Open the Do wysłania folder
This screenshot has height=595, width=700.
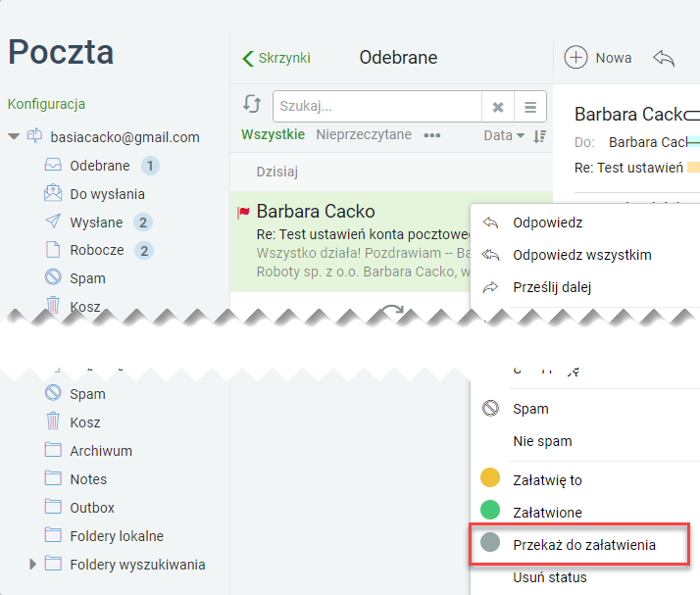[107, 194]
